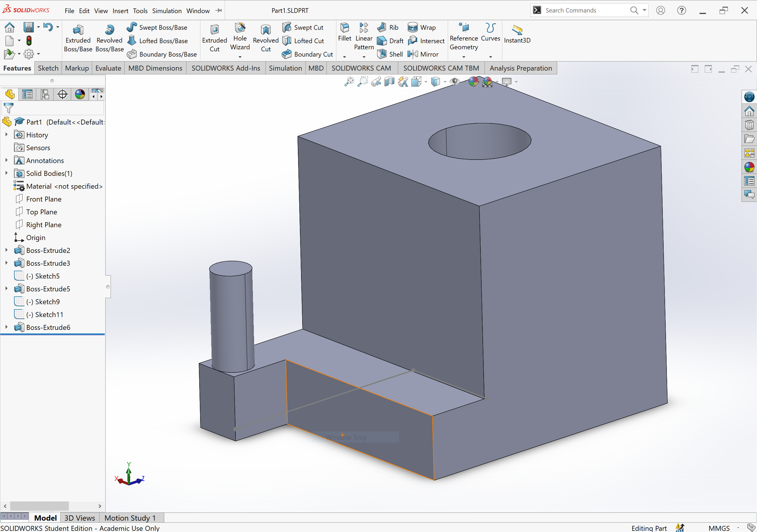Expand the Solid Bodies(1) folder
Viewport: 757px width, 532px height.
click(6, 173)
